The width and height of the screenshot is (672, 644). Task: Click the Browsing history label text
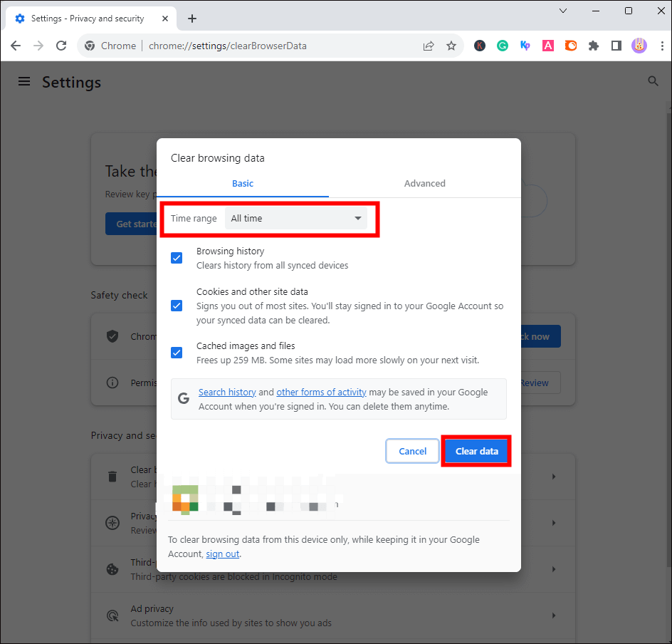(x=230, y=251)
